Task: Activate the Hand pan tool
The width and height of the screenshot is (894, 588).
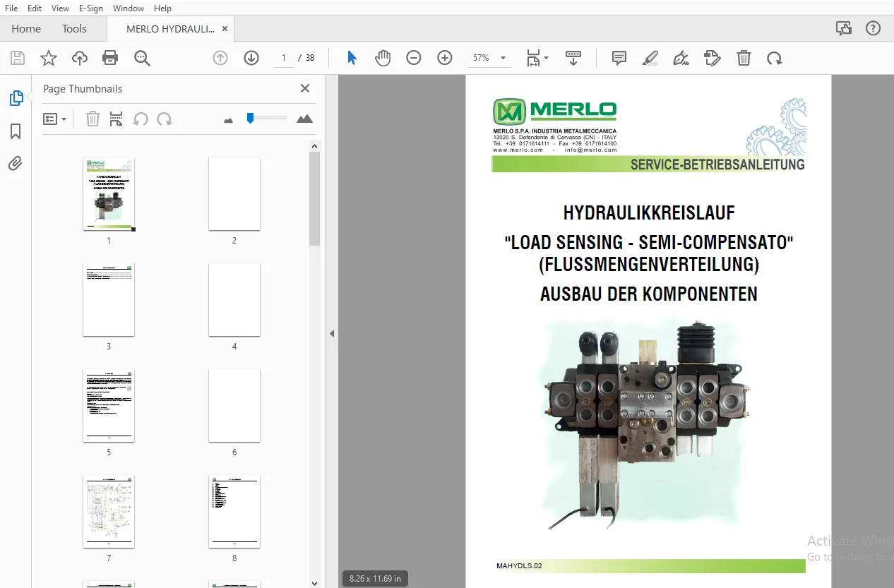Action: tap(383, 58)
